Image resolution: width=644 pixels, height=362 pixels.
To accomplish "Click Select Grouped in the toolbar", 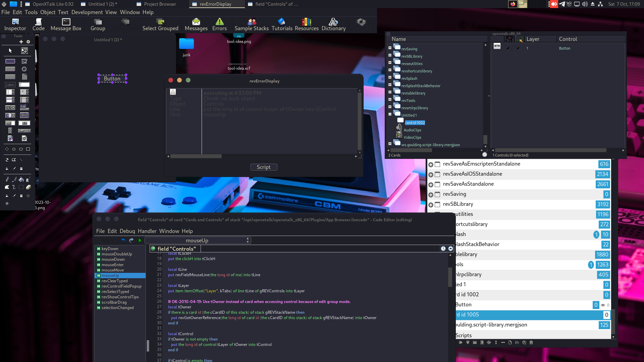I will click(160, 24).
